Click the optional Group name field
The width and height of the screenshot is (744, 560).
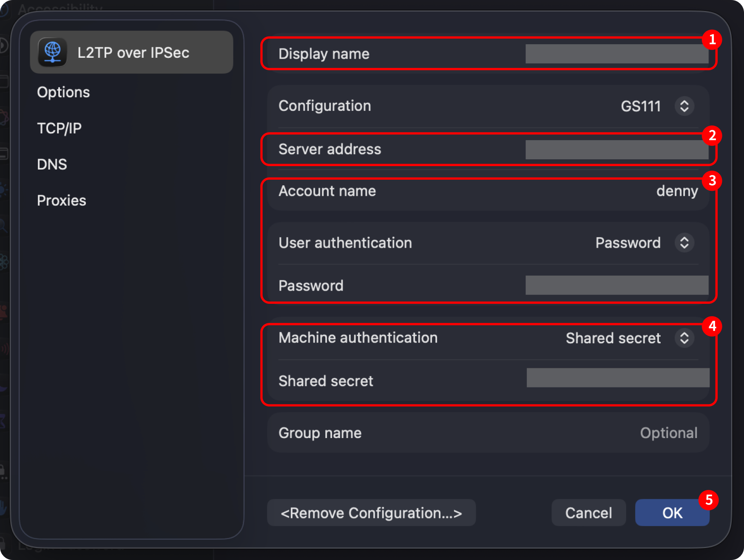(x=669, y=433)
